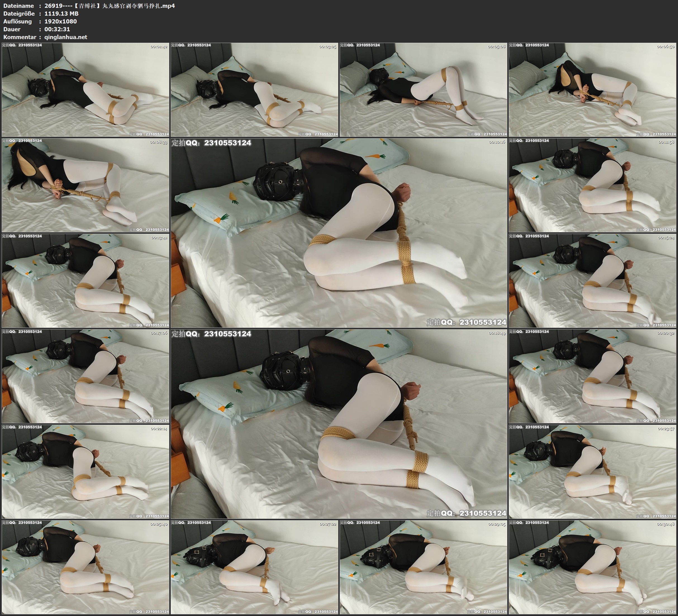Click the 1920x1080 resolution value
This screenshot has width=678, height=616.
[x=61, y=22]
